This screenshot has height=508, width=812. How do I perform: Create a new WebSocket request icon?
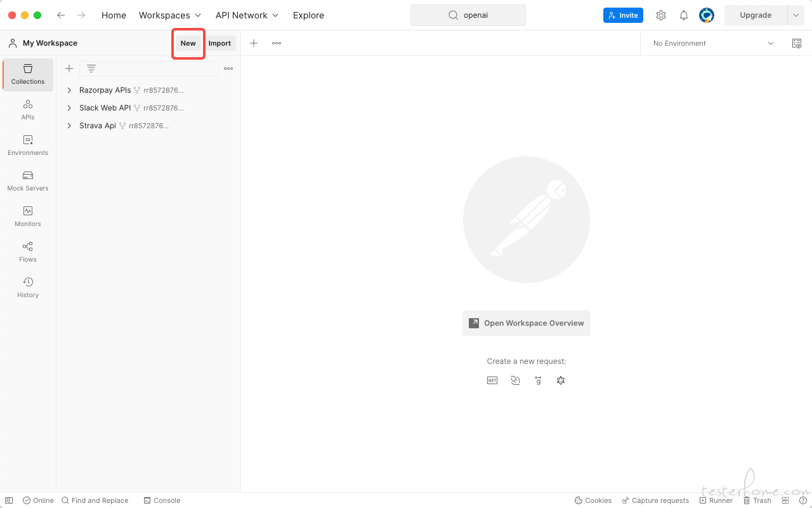(515, 380)
